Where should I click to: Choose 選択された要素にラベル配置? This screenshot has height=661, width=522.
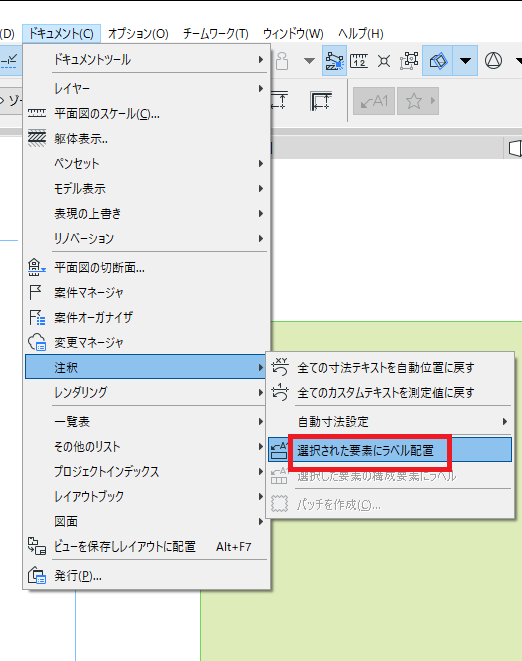pyautogui.click(x=390, y=450)
